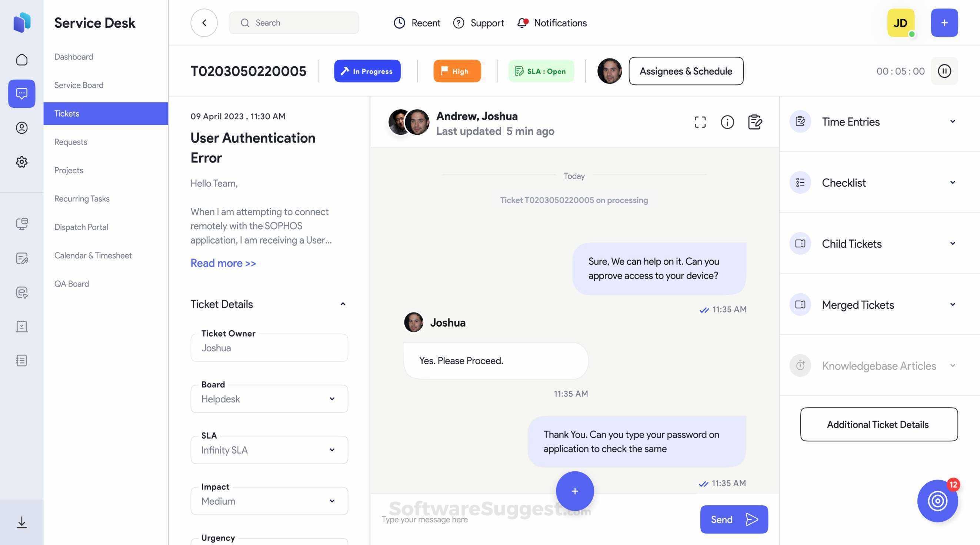Open the floating target widget with 12 badge

click(x=937, y=501)
